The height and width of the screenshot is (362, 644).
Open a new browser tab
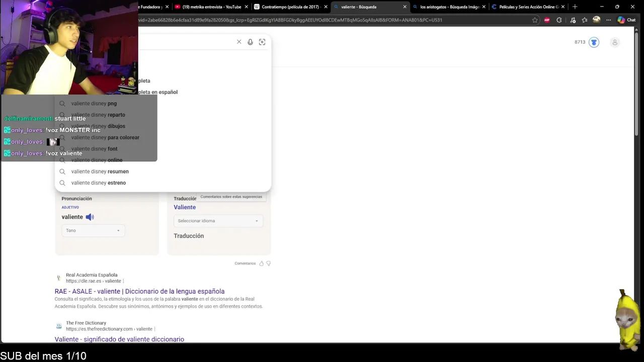[575, 7]
